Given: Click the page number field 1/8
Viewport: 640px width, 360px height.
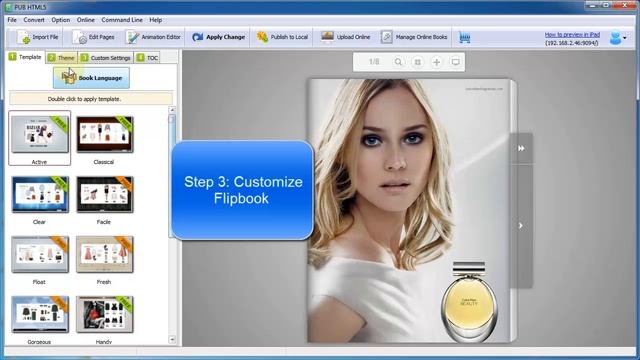Looking at the screenshot, I should click(x=374, y=62).
